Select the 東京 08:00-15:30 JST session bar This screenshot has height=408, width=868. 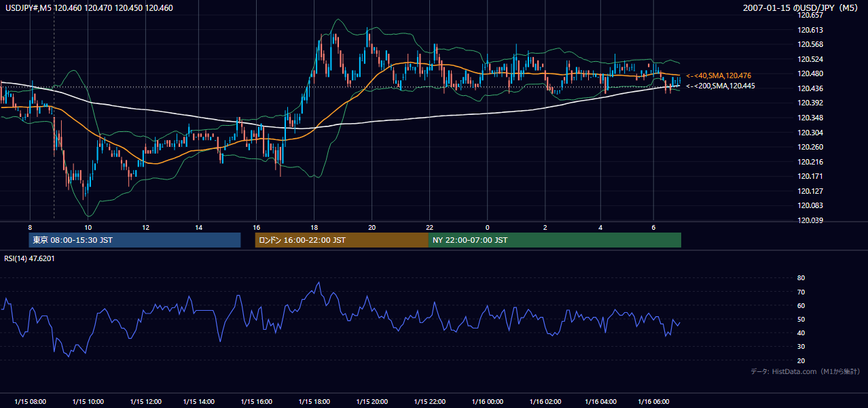tap(134, 240)
